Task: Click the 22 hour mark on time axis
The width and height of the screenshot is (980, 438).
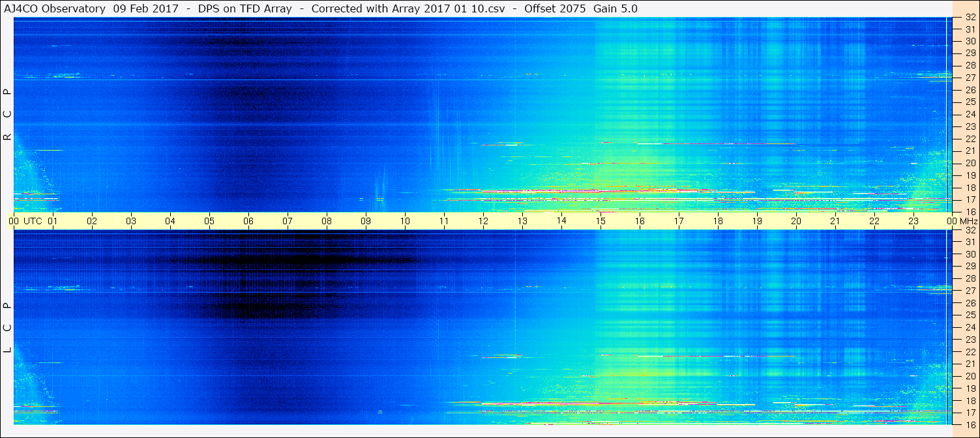Action: pos(874,221)
